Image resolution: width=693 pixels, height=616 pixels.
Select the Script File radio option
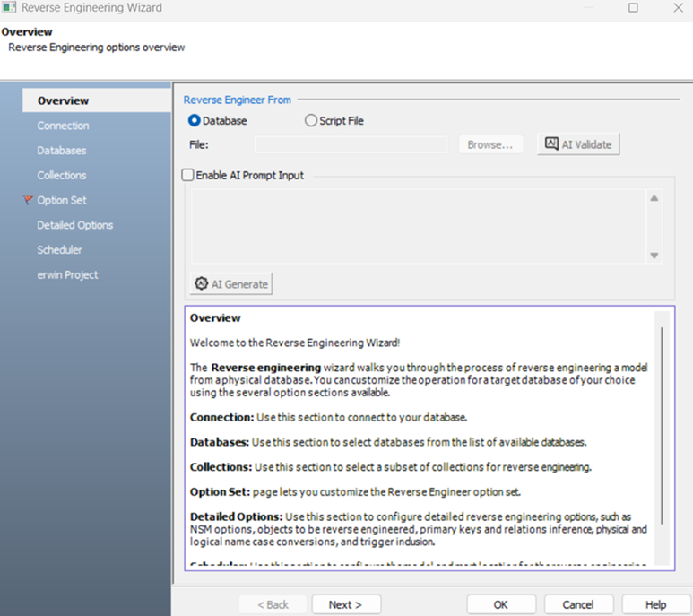pos(311,121)
